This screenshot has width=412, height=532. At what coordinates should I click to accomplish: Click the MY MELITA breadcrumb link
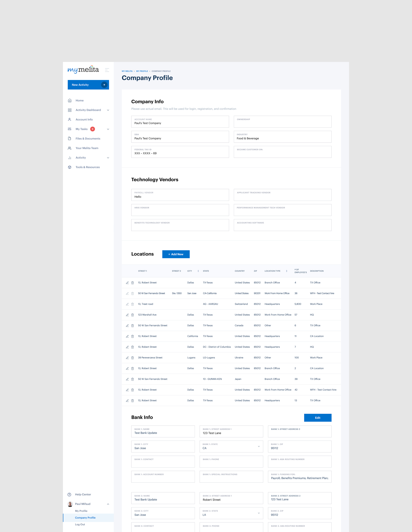point(127,71)
